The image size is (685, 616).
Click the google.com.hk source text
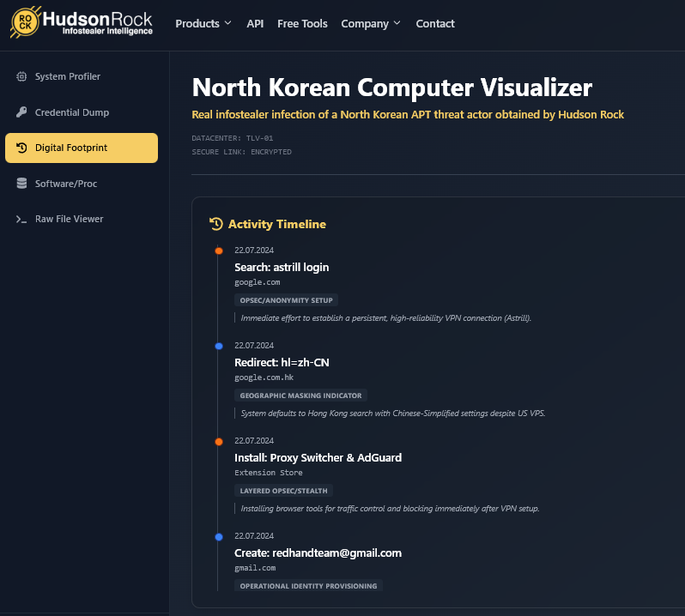(264, 377)
